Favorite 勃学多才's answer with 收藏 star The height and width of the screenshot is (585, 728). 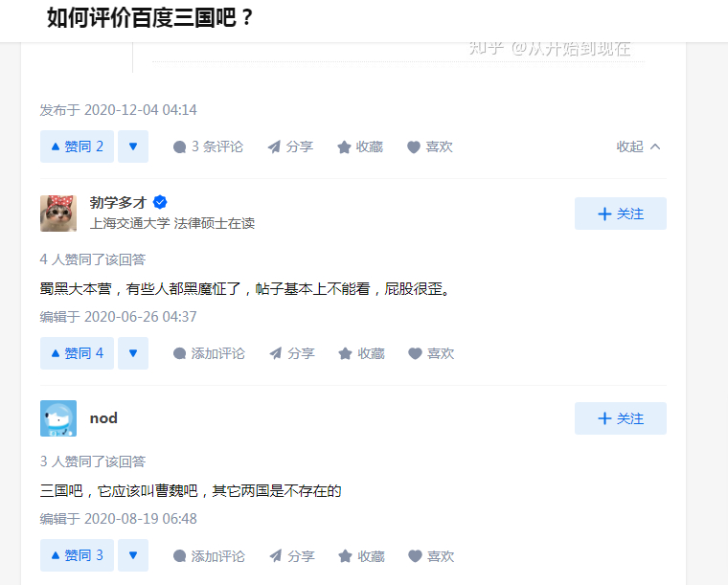click(361, 353)
